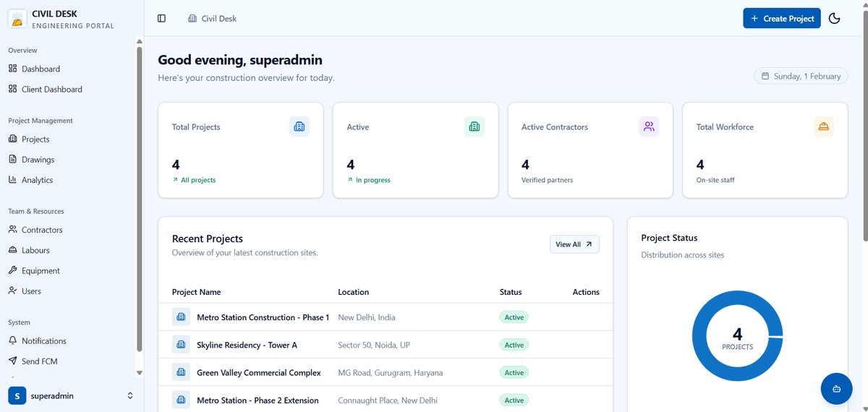This screenshot has width=868, height=412.
Task: Click the MG Road, Gurugram, Haryana location
Action: (x=391, y=372)
